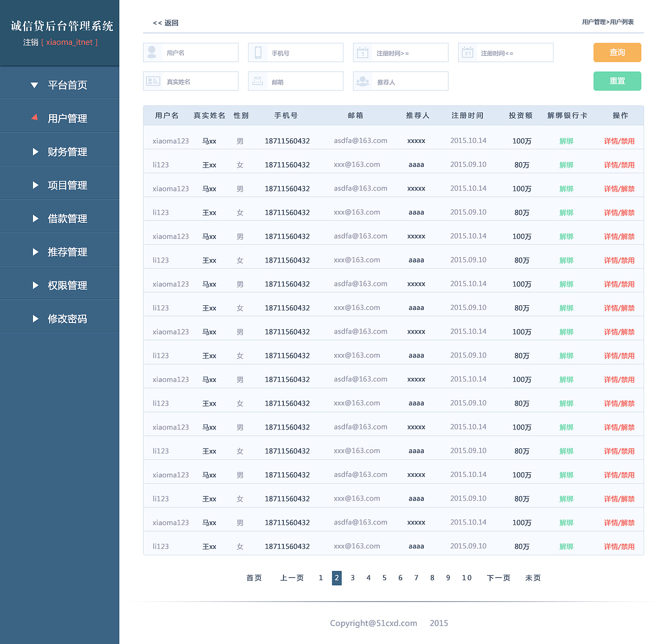Image resolution: width=668 pixels, height=644 pixels.
Task: Expand the 财务管理 sidebar section
Action: point(67,151)
